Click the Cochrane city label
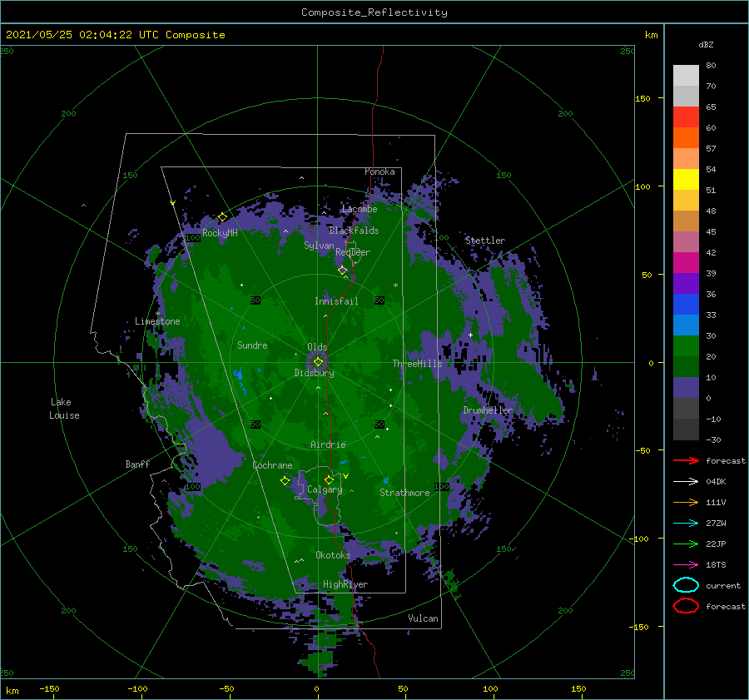 pyautogui.click(x=272, y=465)
